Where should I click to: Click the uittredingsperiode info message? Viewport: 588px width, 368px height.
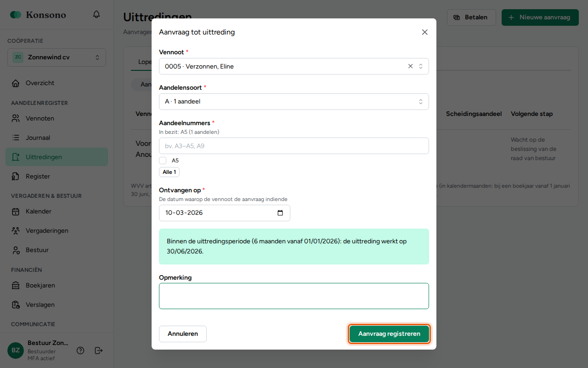(x=294, y=247)
